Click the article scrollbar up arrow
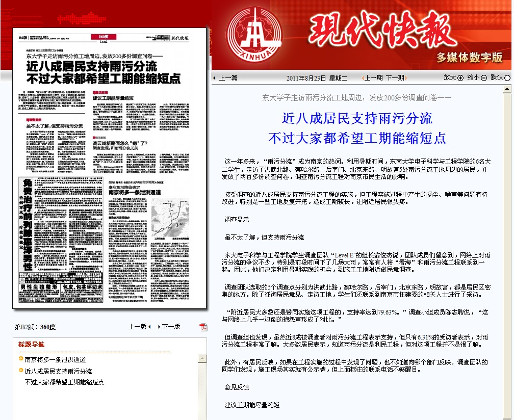 (507, 89)
